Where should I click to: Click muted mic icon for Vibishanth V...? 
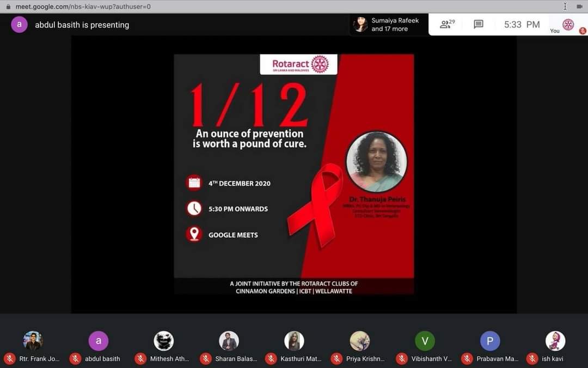pyautogui.click(x=402, y=359)
